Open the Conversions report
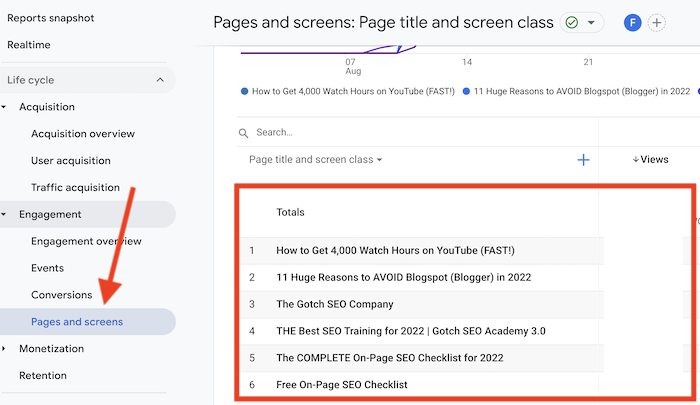This screenshot has width=700, height=405. (x=61, y=295)
